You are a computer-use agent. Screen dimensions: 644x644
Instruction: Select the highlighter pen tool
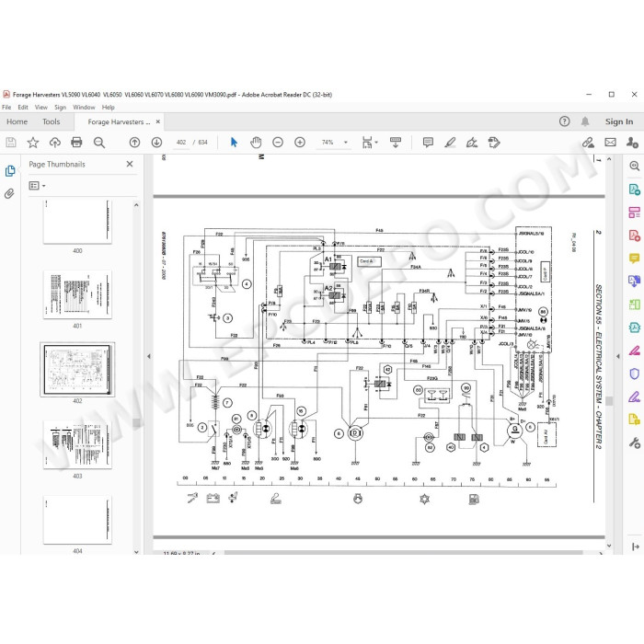pos(450,143)
